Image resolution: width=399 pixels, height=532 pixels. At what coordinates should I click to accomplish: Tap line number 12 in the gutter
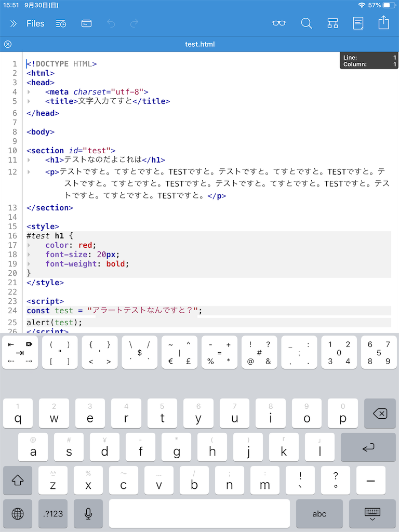click(12, 171)
